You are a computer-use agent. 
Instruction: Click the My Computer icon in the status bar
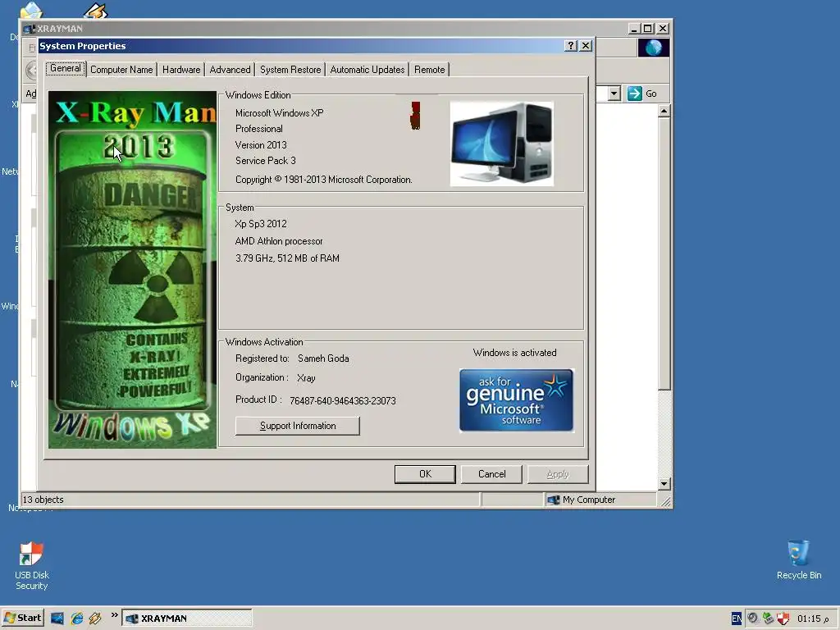click(554, 500)
